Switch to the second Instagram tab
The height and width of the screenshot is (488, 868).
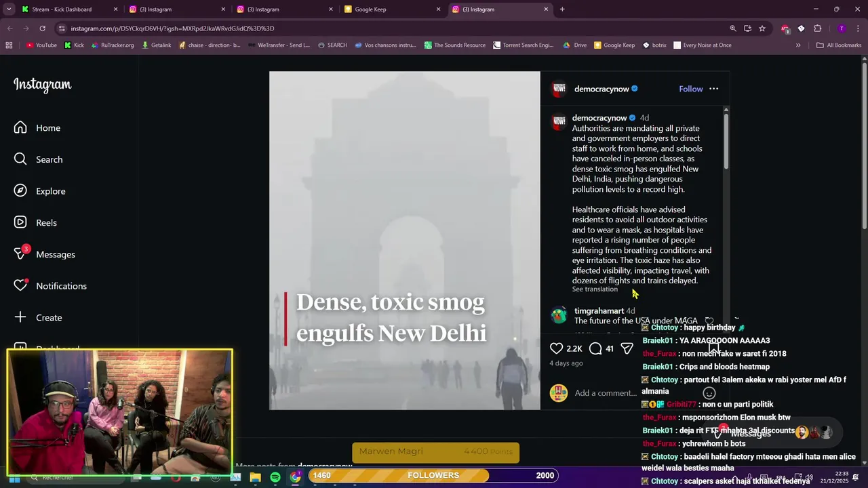(x=285, y=9)
